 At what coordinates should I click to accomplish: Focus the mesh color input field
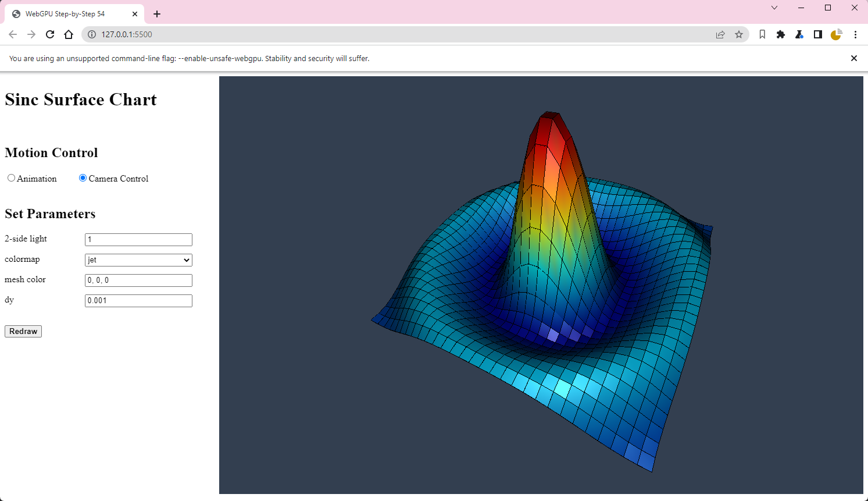(x=138, y=280)
